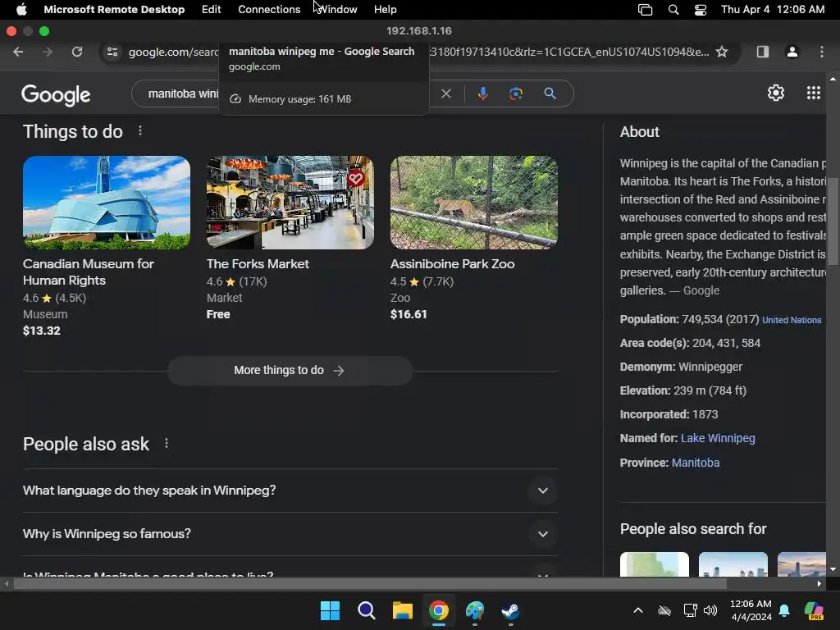Open Apple menu
This screenshot has width=840, height=630.
(x=21, y=10)
